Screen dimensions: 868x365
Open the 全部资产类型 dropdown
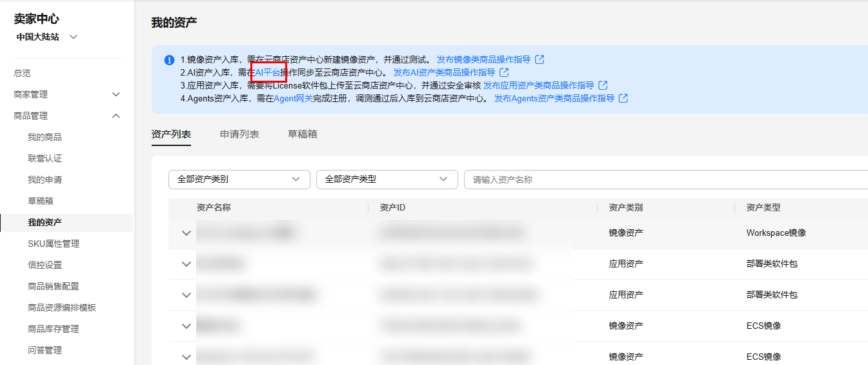click(x=387, y=180)
